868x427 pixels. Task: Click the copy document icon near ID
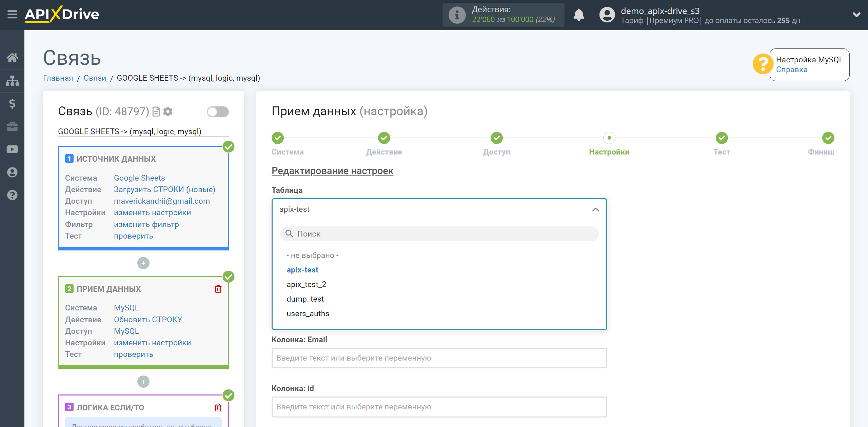click(156, 111)
